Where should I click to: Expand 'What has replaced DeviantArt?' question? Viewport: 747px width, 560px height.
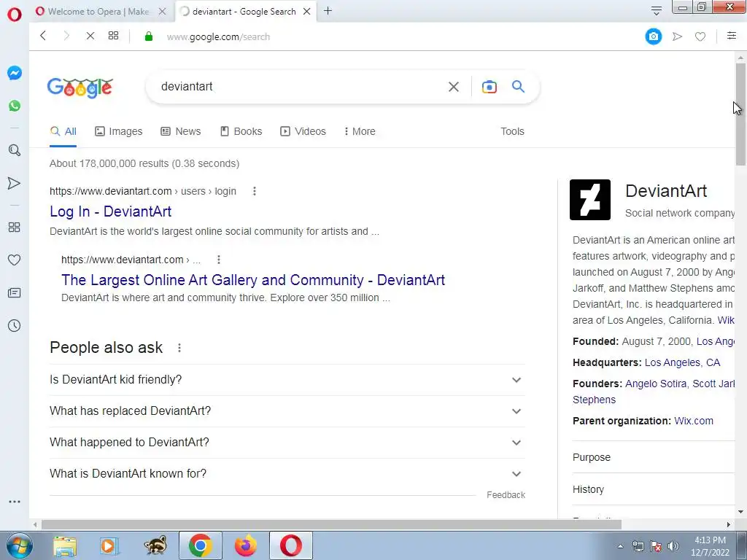click(287, 411)
